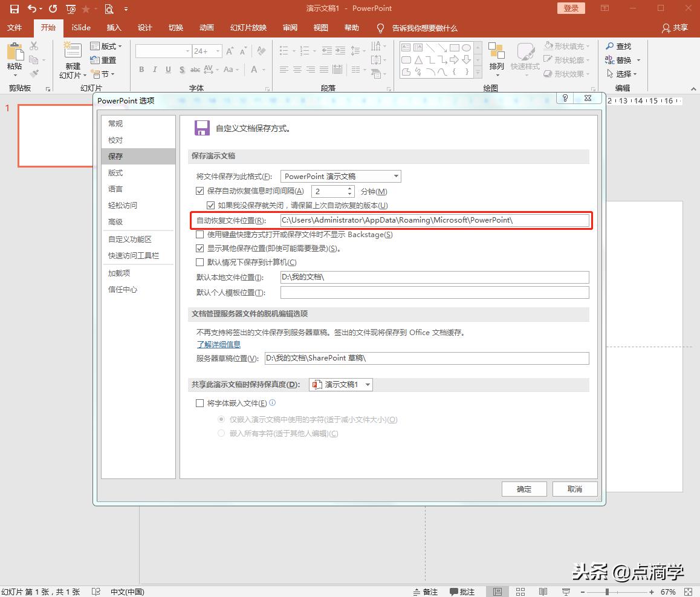Switch to Slide Sorter view icon
Image resolution: width=700 pixels, height=597 pixels.
(x=520, y=592)
